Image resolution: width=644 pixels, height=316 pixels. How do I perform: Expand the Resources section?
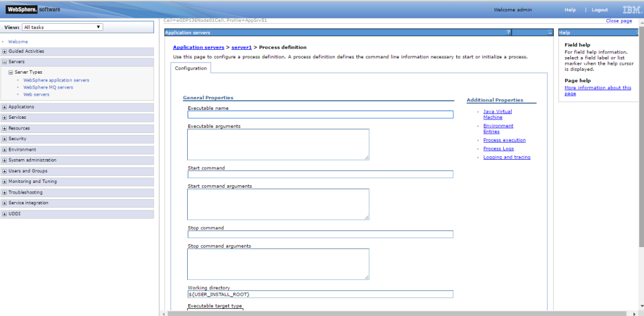5,128
